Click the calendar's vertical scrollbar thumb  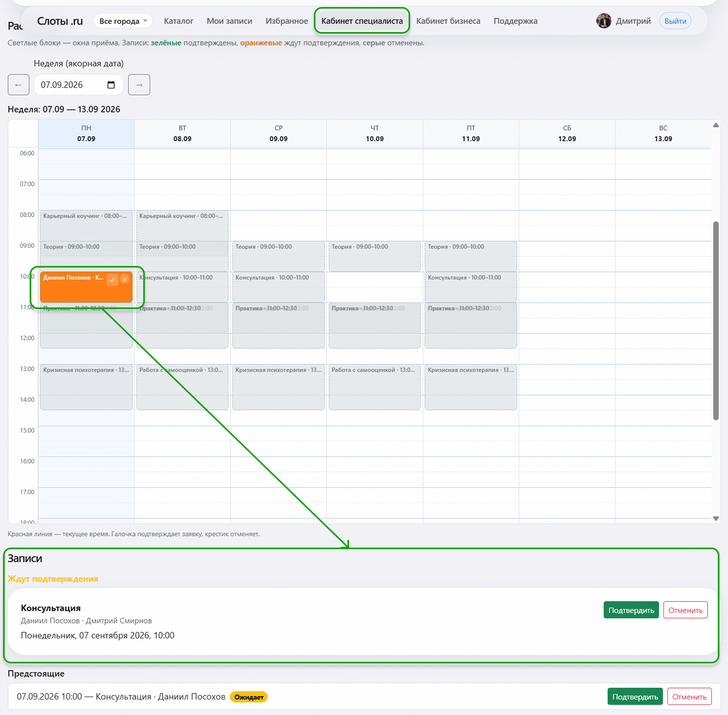click(716, 321)
